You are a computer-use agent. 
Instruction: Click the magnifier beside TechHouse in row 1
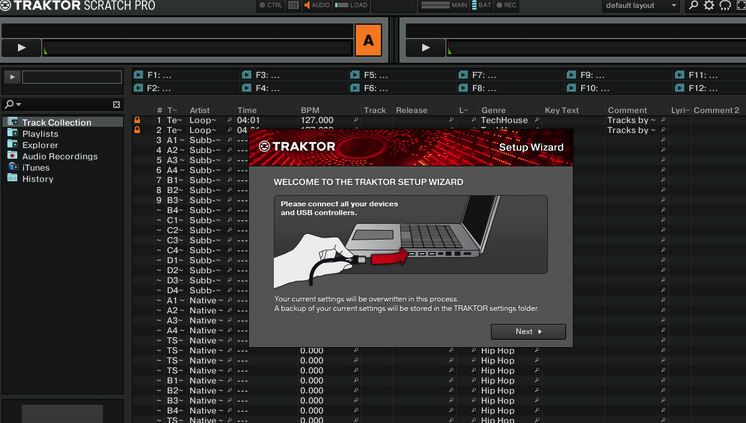(x=537, y=120)
